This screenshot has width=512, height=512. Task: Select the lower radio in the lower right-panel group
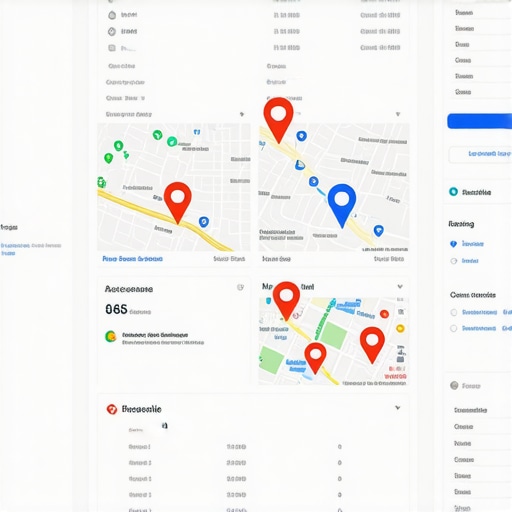coord(454,328)
